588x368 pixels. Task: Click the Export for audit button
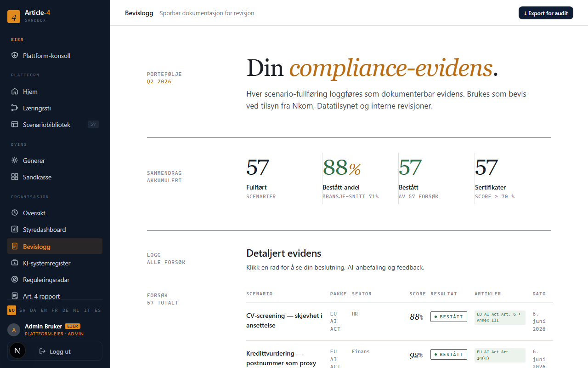(546, 13)
